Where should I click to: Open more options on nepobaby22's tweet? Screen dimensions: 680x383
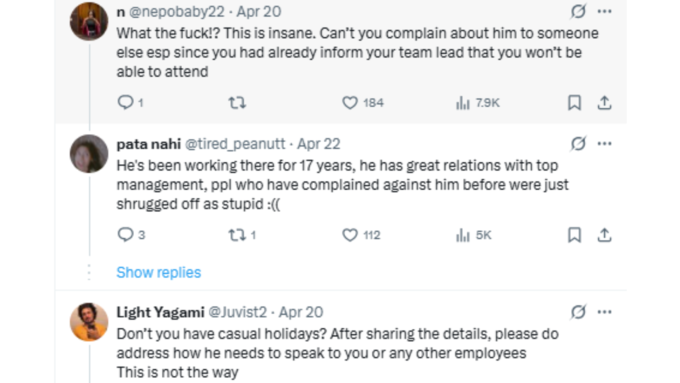coord(605,11)
